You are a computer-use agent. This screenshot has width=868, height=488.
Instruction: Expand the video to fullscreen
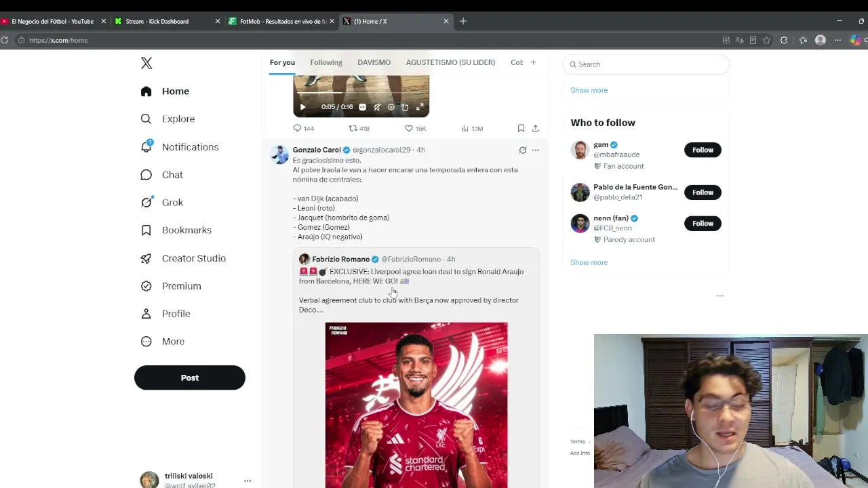420,107
